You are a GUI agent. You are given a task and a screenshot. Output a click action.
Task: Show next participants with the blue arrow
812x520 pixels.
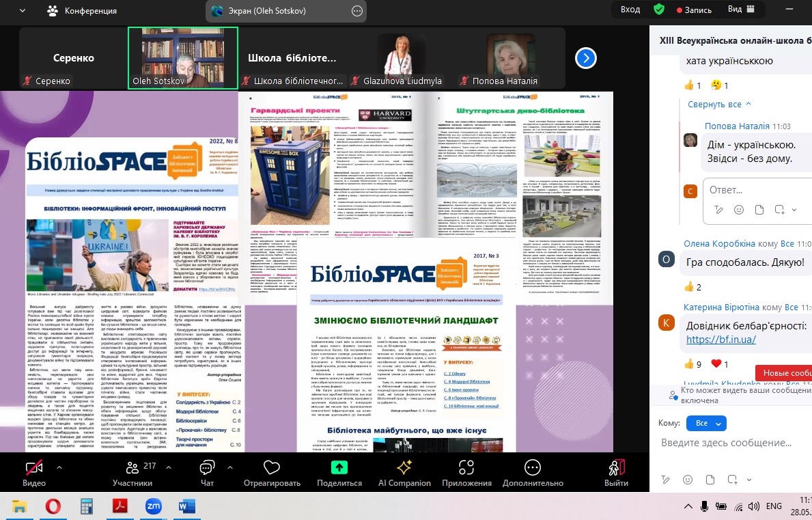(586, 58)
